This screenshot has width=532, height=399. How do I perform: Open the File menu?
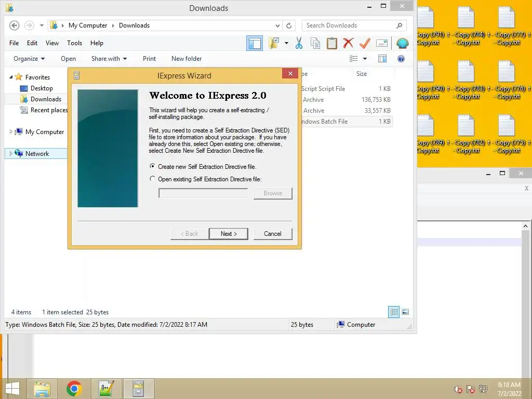(x=14, y=43)
